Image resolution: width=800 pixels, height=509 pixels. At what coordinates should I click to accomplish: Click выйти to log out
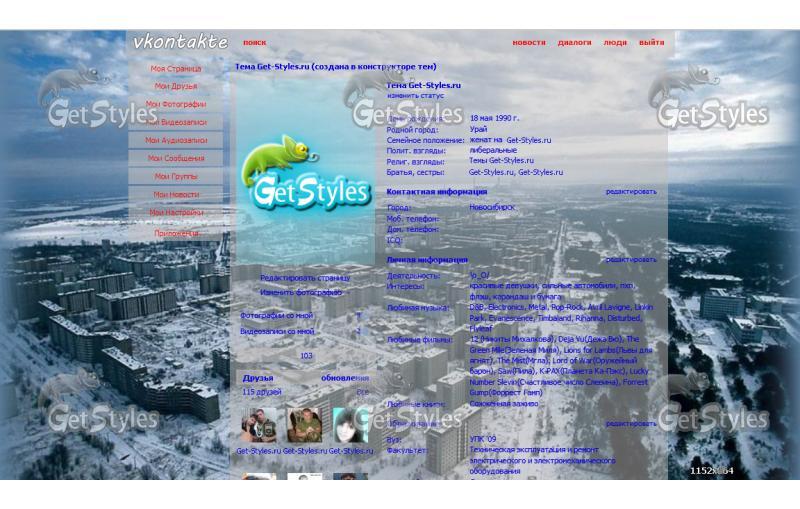pos(652,43)
